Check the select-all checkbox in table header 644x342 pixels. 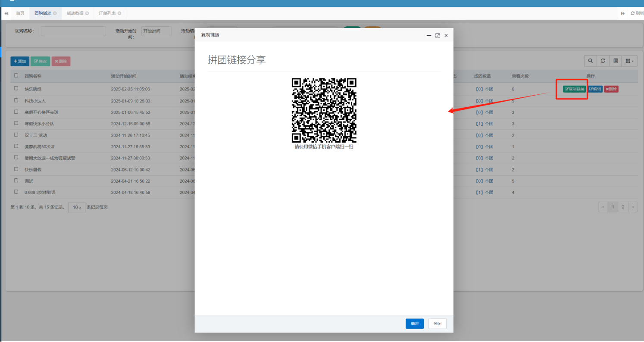tap(16, 75)
